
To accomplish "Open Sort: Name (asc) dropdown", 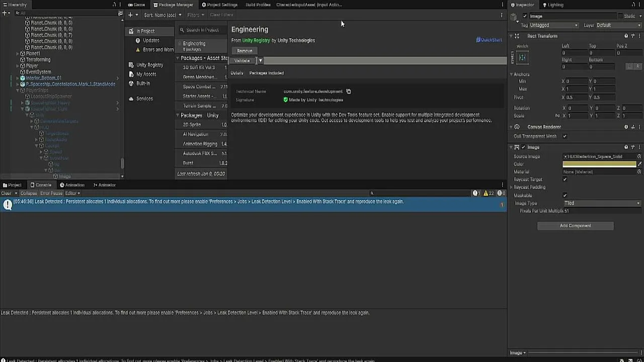I will click(x=163, y=15).
